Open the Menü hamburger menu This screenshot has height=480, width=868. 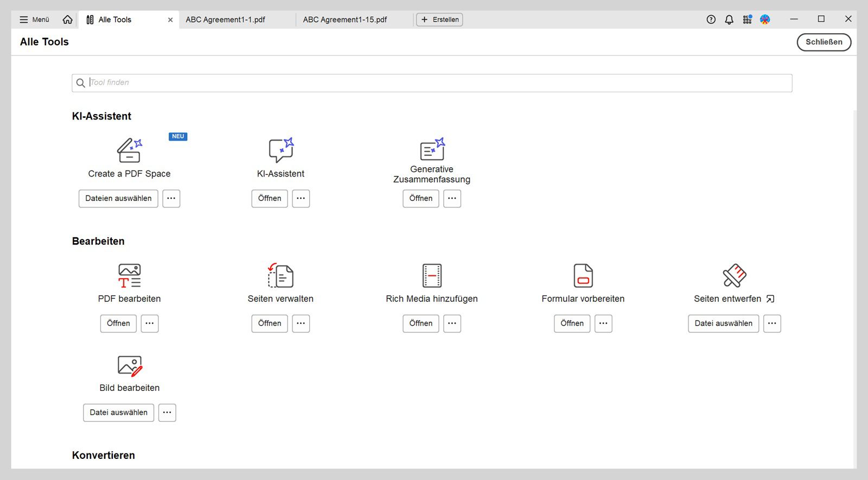click(x=35, y=20)
